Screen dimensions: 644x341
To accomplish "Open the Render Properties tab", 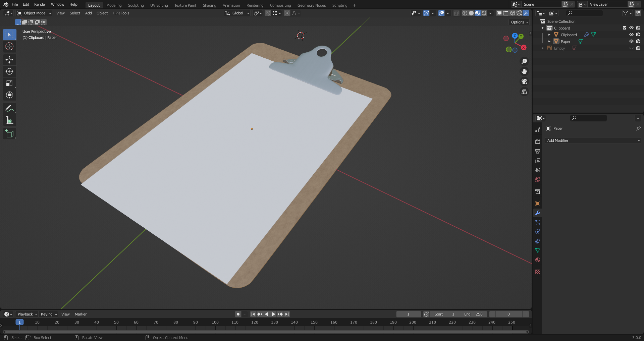I will tap(538, 141).
